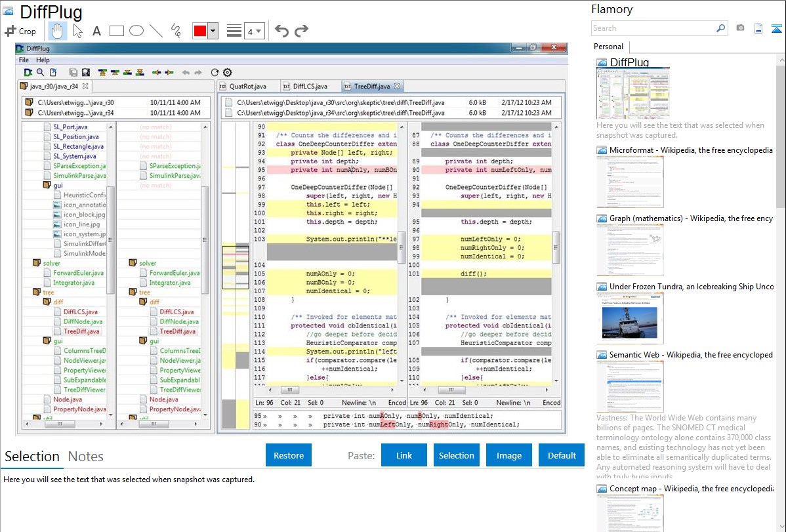
Task: Click the Paste Selection button
Action: 456,455
